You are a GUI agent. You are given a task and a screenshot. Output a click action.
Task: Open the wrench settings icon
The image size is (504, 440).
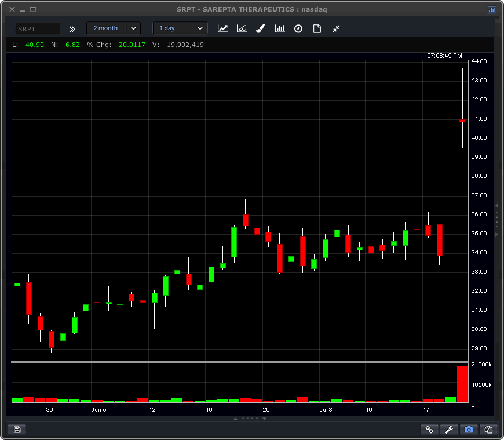pos(448,430)
